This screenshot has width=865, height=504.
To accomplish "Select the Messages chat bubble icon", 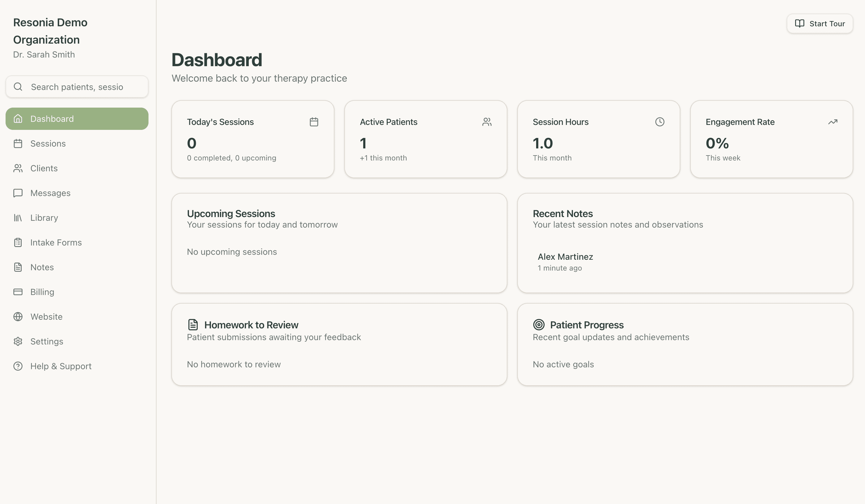I will tap(18, 193).
